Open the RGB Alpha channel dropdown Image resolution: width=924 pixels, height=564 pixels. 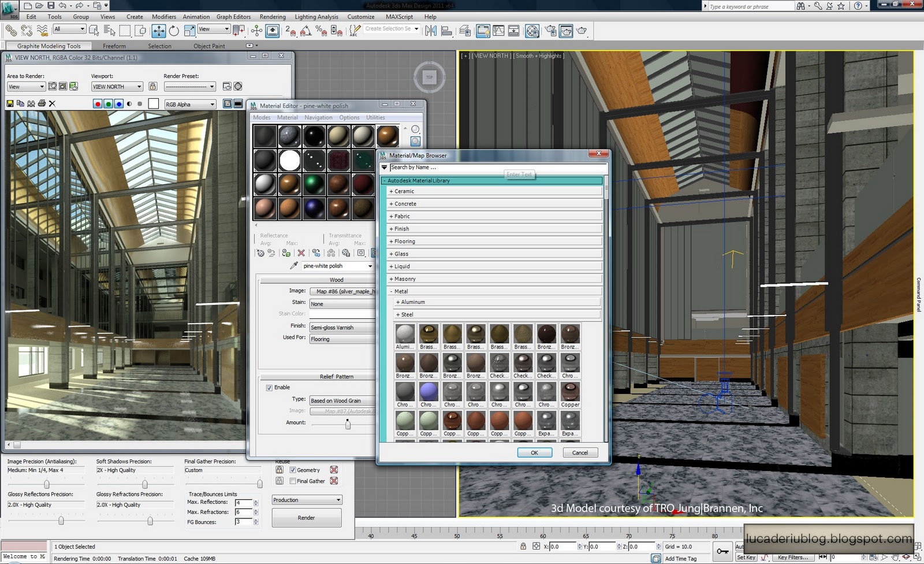tap(190, 104)
